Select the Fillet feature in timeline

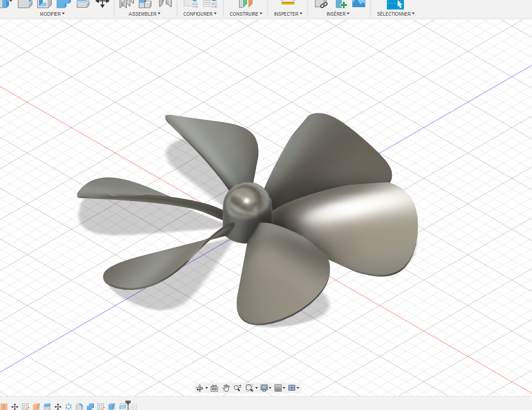point(80,406)
